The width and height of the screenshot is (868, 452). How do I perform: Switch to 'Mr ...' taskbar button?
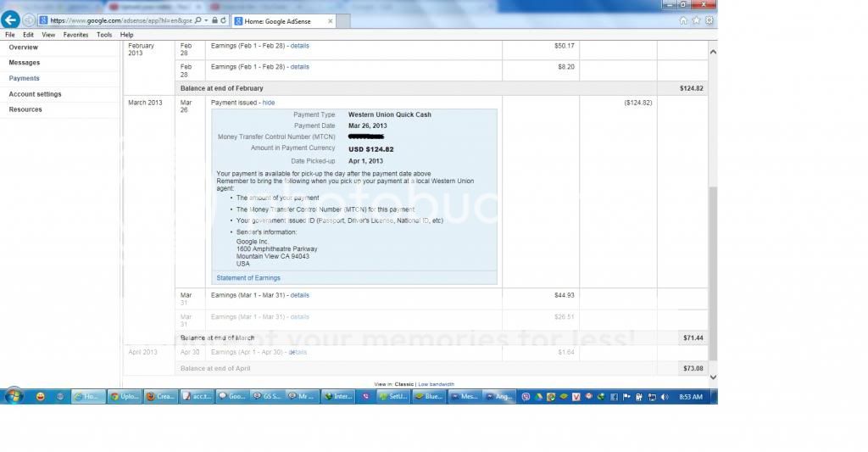[x=303, y=396]
